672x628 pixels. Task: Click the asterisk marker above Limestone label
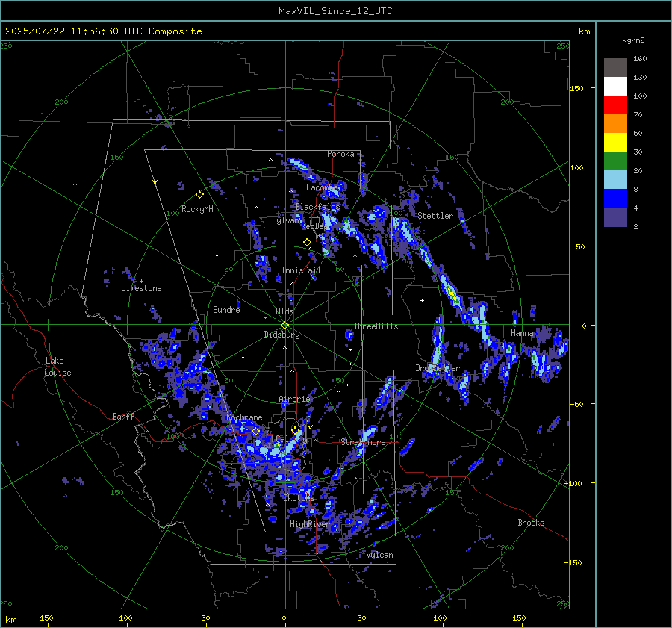click(x=141, y=282)
